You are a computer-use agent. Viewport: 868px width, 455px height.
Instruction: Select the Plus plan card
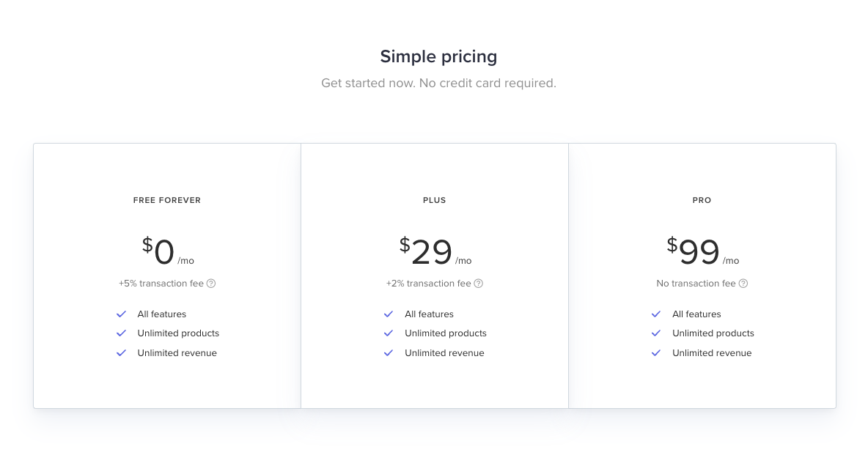click(x=434, y=275)
